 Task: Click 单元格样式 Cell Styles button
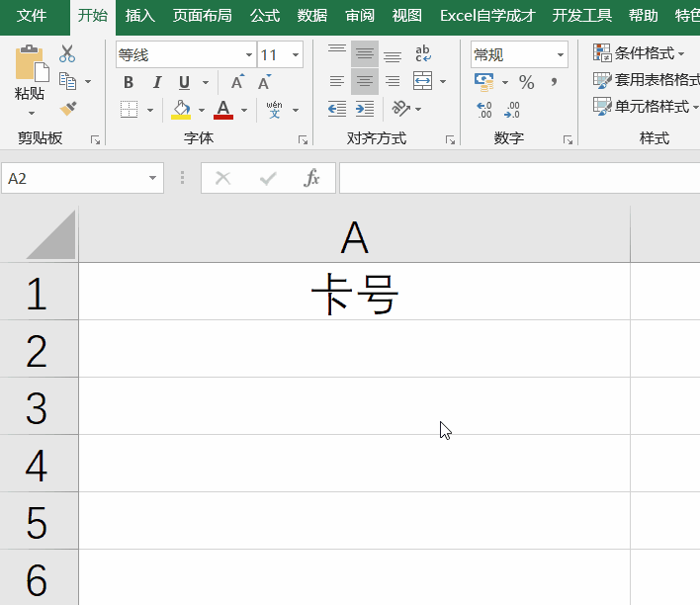646,107
